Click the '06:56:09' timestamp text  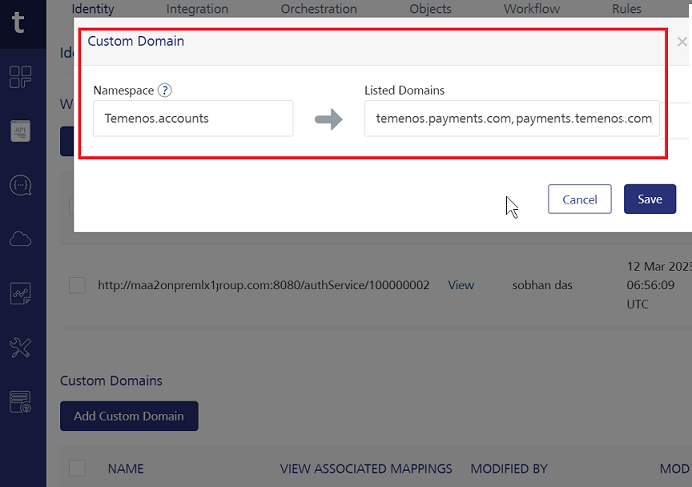(651, 285)
